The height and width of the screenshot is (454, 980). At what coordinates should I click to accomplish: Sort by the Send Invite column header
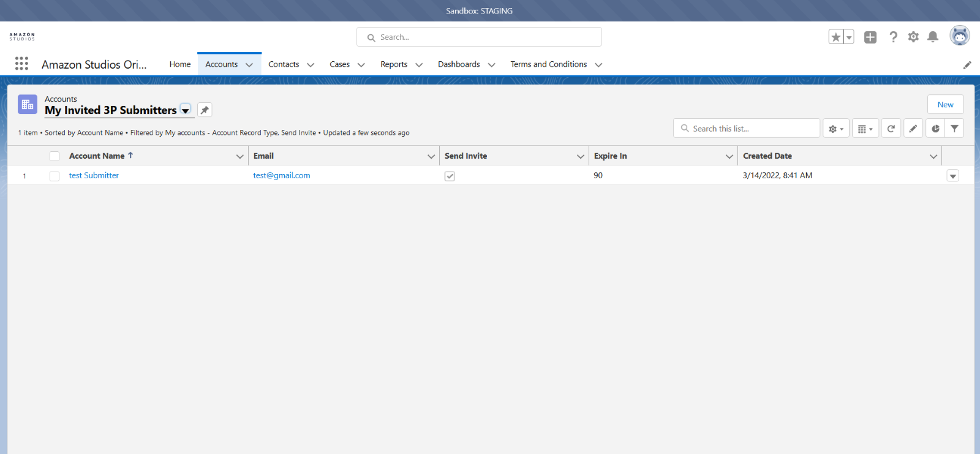click(466, 156)
